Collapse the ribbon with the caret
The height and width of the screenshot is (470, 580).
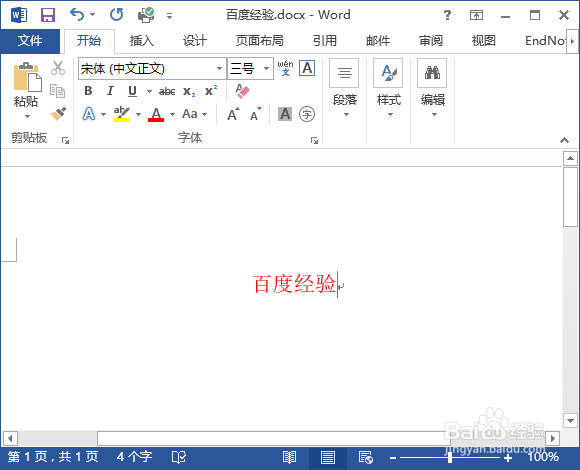(x=564, y=140)
